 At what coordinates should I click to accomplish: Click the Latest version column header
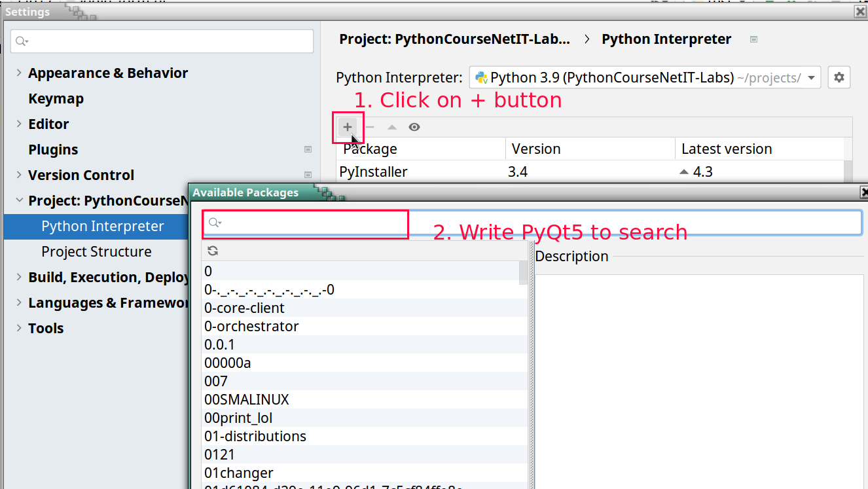click(x=759, y=149)
